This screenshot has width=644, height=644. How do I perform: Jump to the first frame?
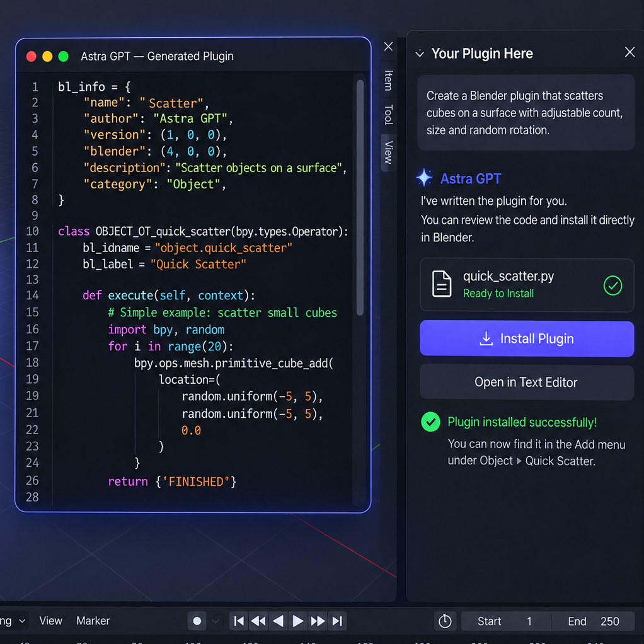pyautogui.click(x=239, y=621)
